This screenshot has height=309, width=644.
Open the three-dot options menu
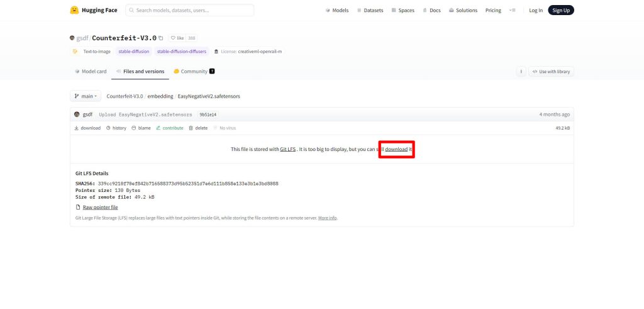pyautogui.click(x=521, y=72)
